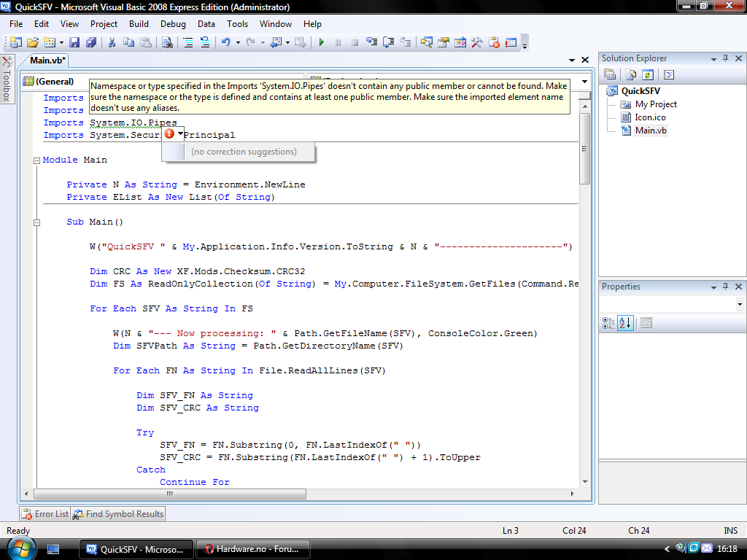Open the Debug menu
This screenshot has height=560, width=747.
(173, 24)
